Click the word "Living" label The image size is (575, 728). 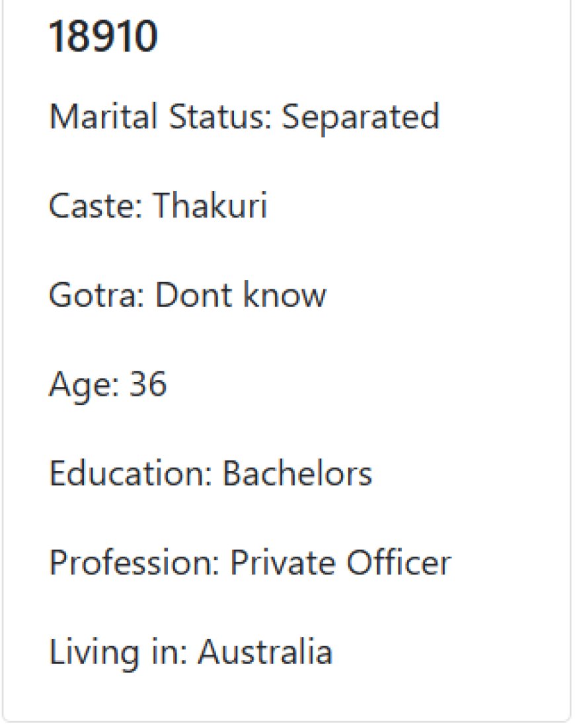coord(95,653)
